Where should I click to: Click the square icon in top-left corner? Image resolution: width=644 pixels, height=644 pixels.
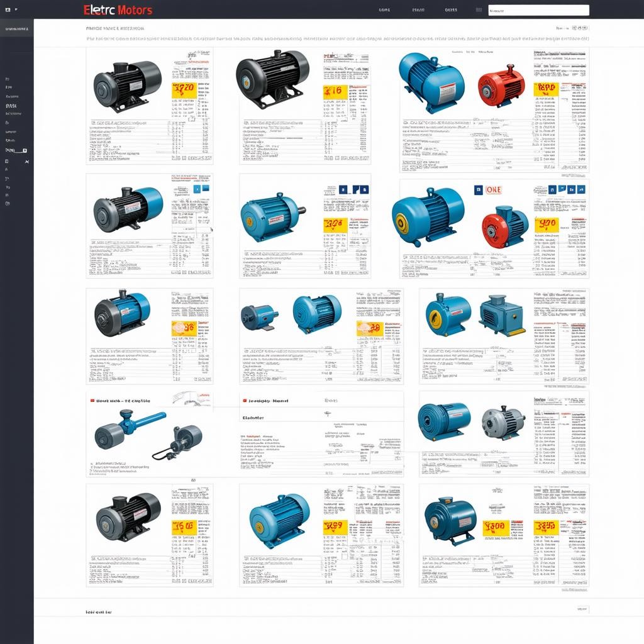click(8, 10)
